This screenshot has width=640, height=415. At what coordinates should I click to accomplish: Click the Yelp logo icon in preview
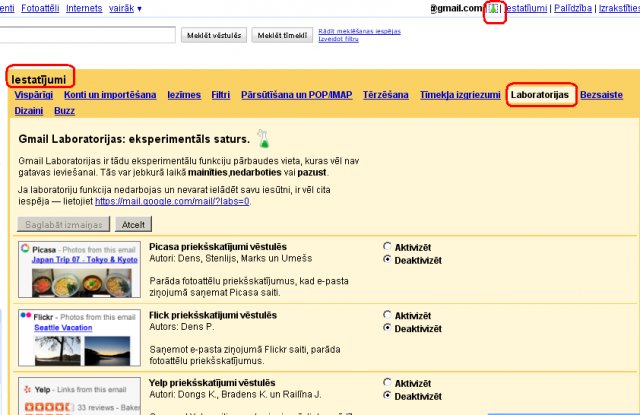[x=27, y=389]
